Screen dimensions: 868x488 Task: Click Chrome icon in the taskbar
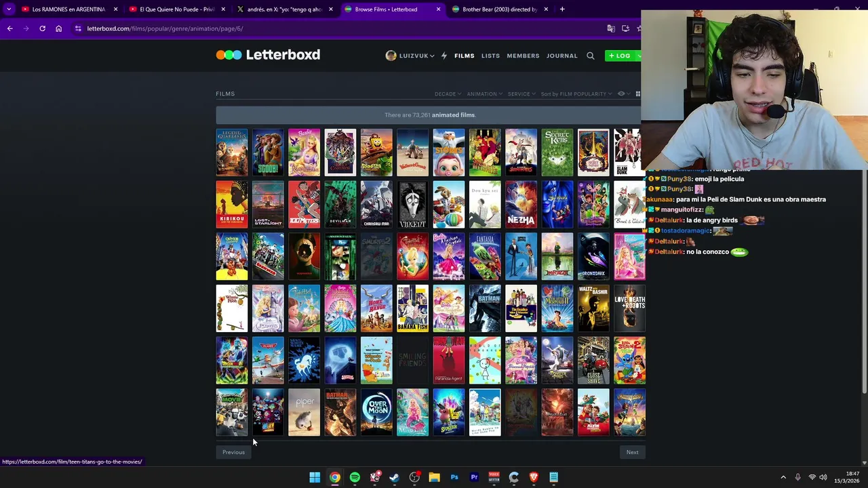[335, 477]
